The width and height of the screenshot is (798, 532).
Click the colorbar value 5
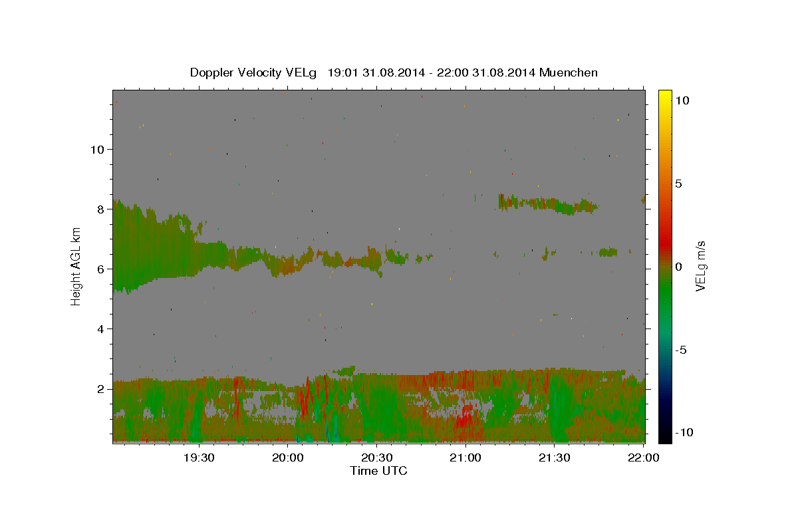click(x=678, y=184)
